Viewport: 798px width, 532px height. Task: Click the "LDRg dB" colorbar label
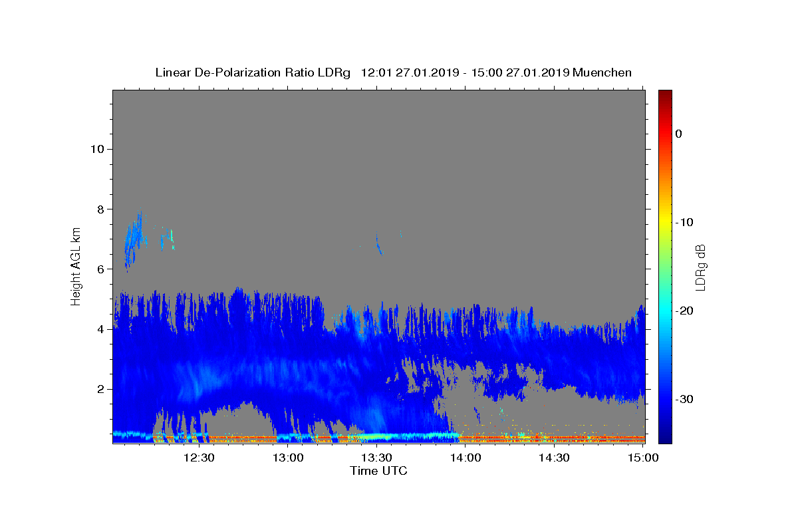tap(700, 267)
